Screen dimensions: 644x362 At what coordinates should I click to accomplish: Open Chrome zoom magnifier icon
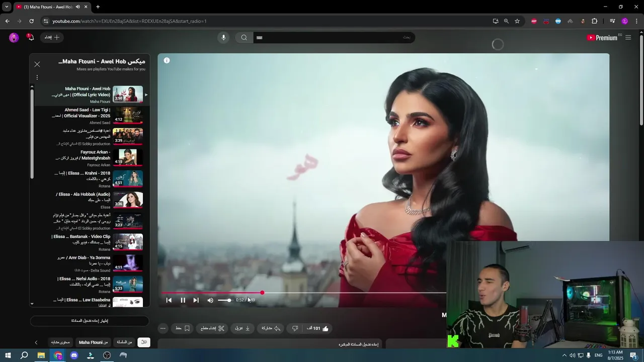pyautogui.click(x=506, y=21)
